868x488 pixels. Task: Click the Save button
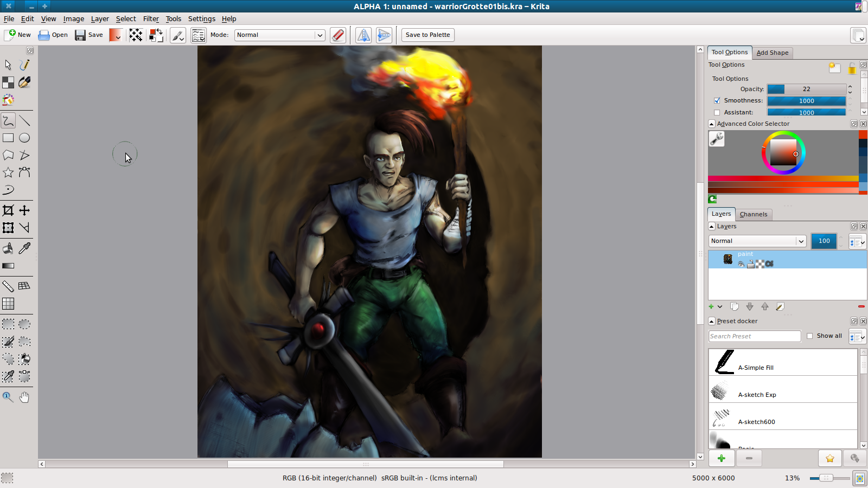[89, 35]
